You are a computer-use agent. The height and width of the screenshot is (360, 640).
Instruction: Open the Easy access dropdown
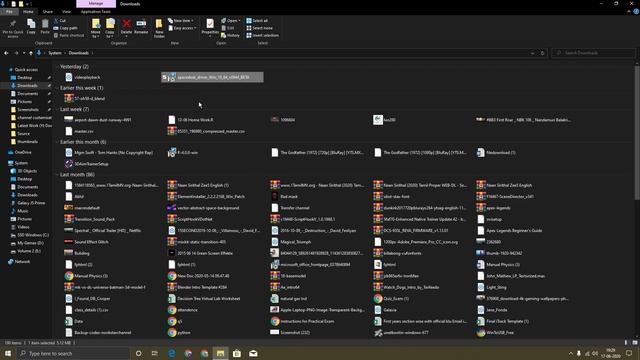coord(182,28)
